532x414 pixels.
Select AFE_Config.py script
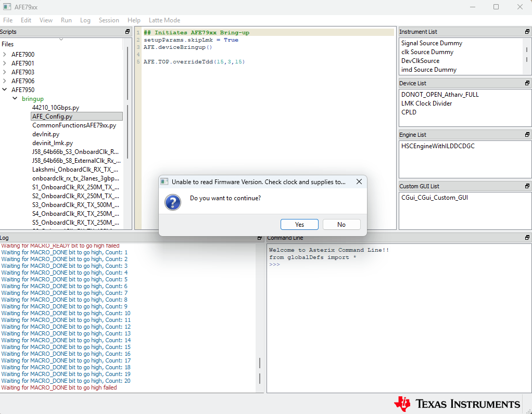pyautogui.click(x=77, y=117)
